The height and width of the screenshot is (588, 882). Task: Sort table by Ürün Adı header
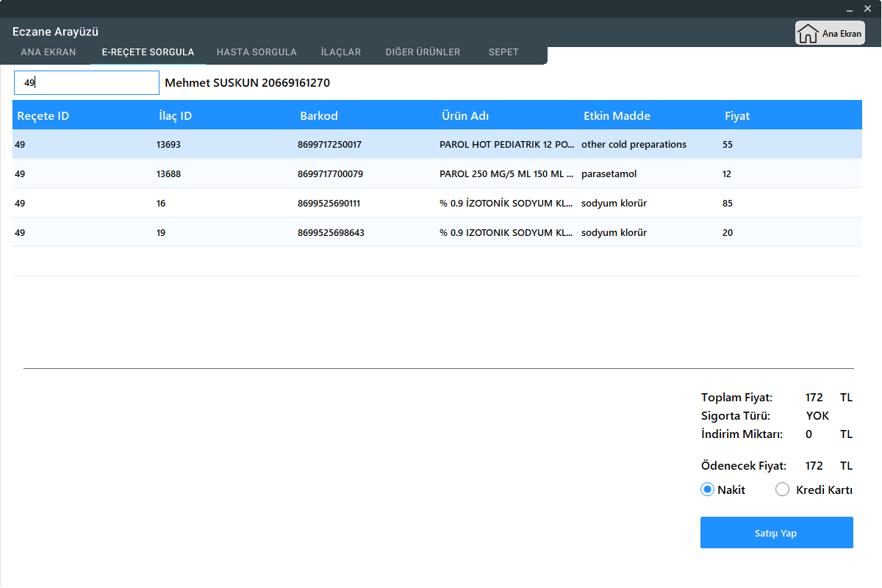coord(465,116)
